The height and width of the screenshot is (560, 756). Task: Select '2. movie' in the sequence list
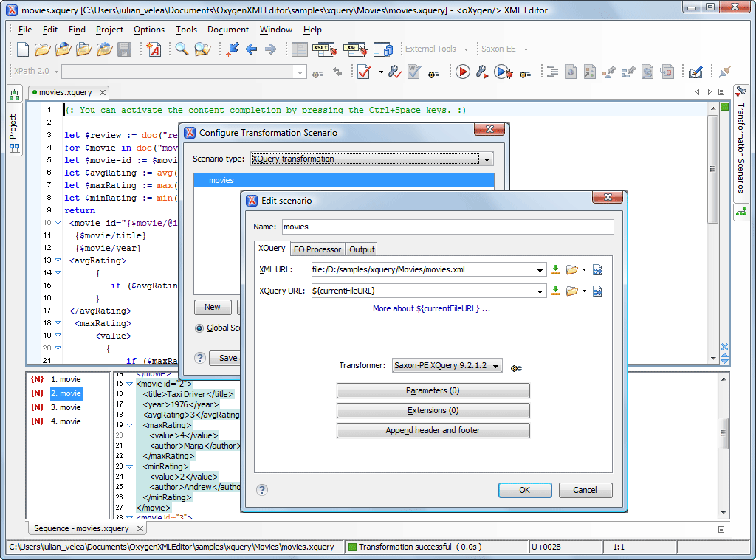(x=66, y=394)
